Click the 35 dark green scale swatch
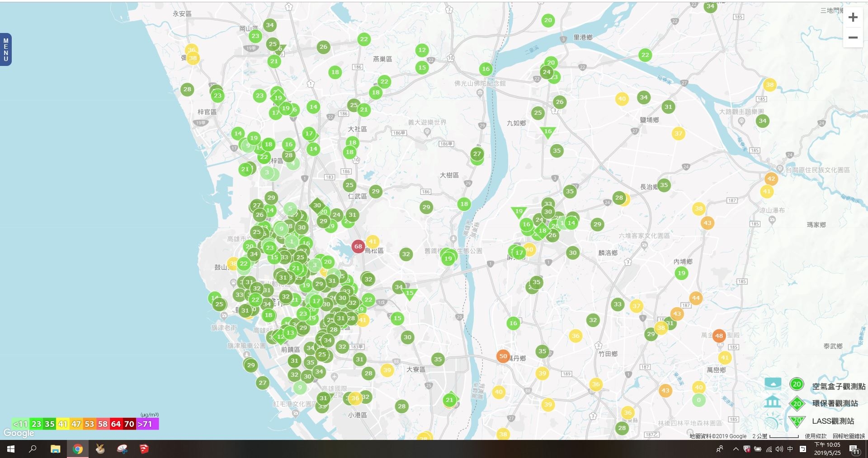This screenshot has height=458, width=868. (x=50, y=424)
